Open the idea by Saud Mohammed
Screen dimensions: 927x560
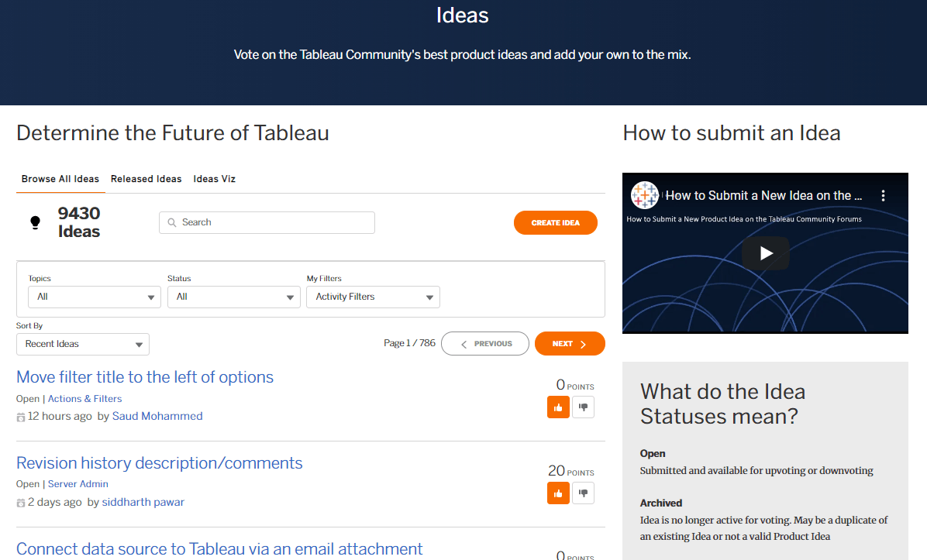coord(144,376)
